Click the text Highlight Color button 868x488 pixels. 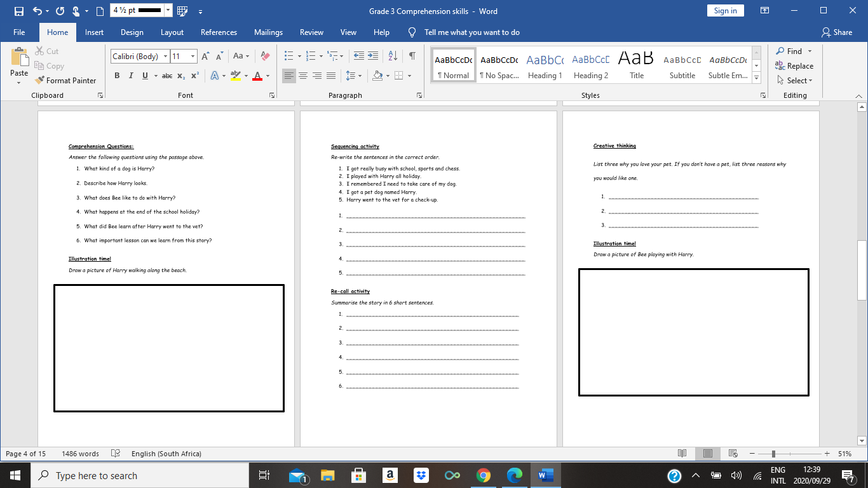[236, 76]
